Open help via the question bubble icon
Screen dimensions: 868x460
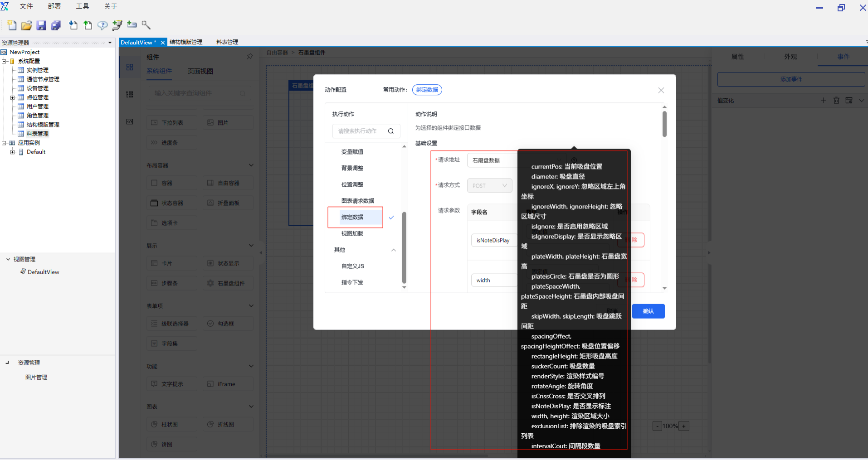tap(102, 25)
